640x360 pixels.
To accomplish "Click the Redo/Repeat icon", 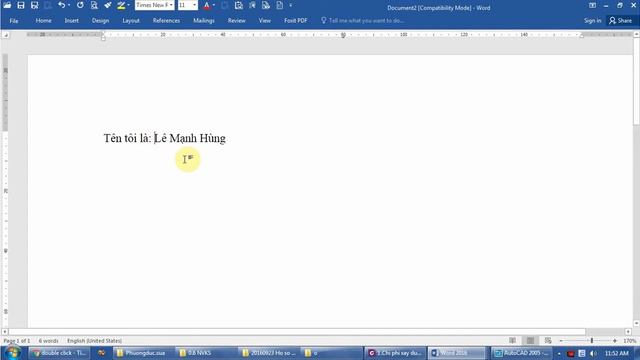I will (80, 5).
